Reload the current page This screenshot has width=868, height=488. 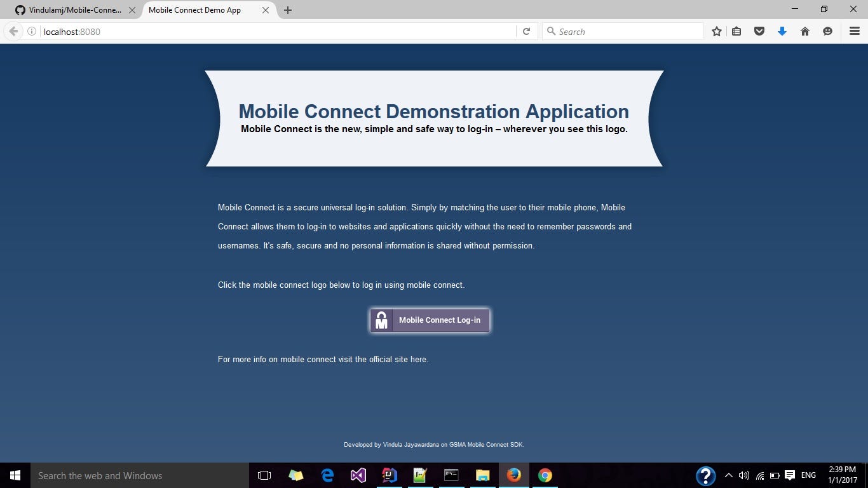point(526,32)
